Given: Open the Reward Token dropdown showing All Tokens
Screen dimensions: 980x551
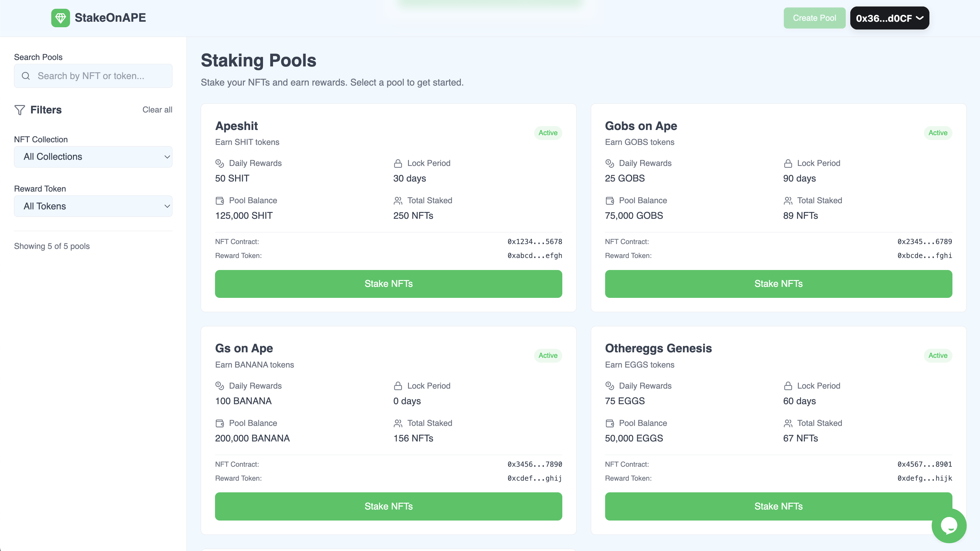Looking at the screenshot, I should tap(93, 206).
